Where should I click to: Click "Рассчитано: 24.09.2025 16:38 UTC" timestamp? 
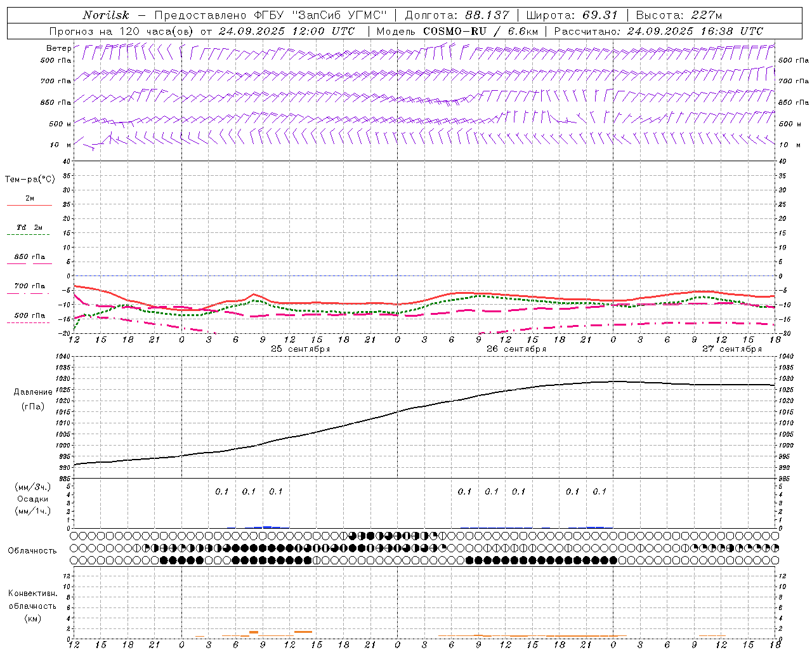pyautogui.click(x=658, y=31)
